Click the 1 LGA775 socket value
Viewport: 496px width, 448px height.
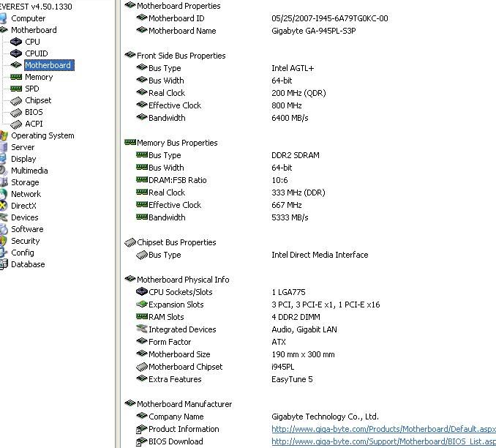288,292
